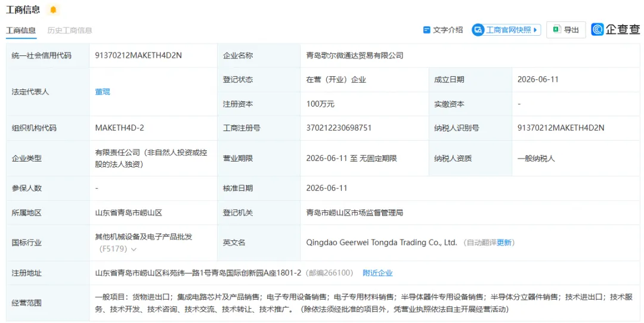This screenshot has height=323, width=644.
Task: Select 组织机构代码 value MAKETH4D-2
Action: pos(119,128)
